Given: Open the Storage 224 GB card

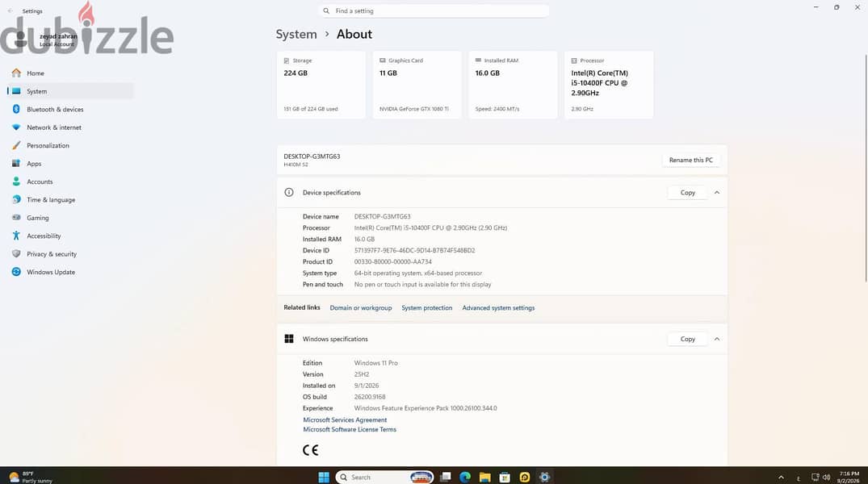Looking at the screenshot, I should 321,85.
